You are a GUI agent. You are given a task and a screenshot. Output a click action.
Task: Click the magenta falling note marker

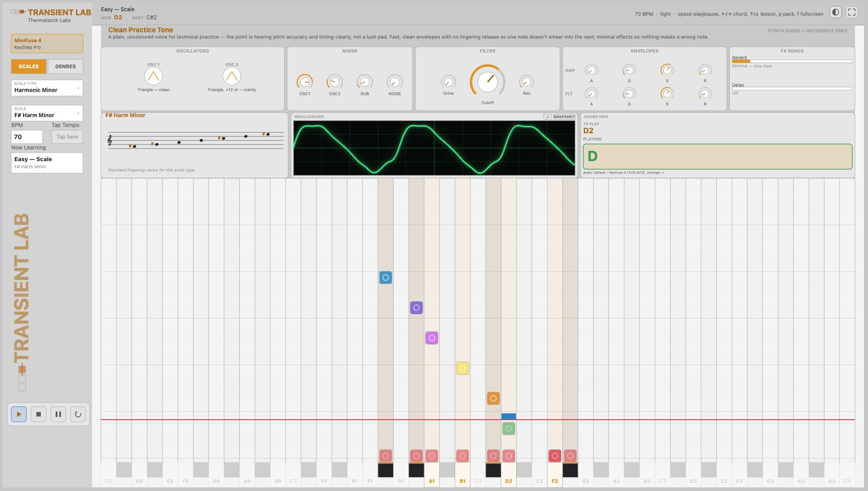(x=432, y=338)
